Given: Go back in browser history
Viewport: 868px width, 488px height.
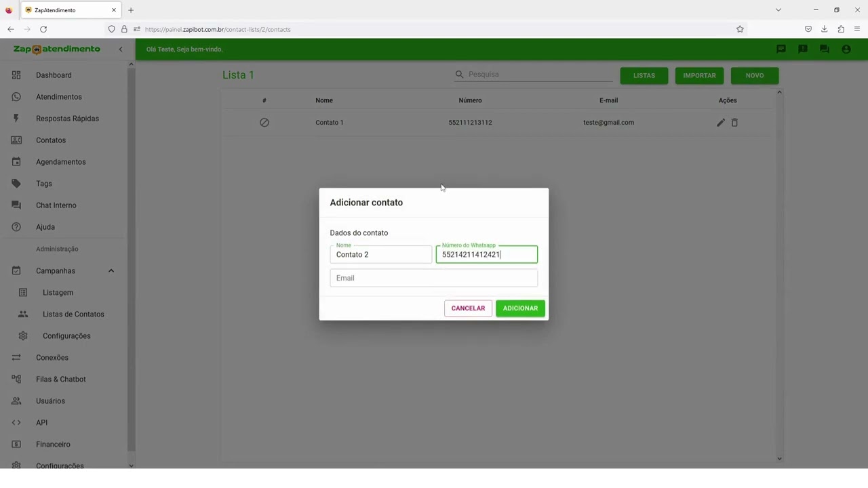Looking at the screenshot, I should tap(11, 29).
